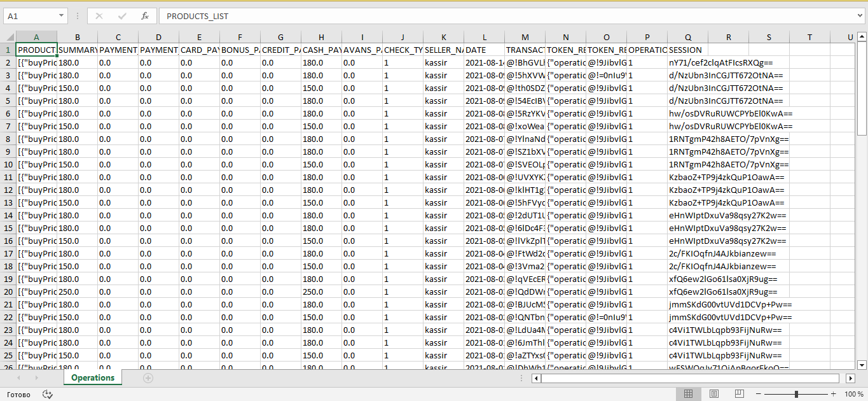The height and width of the screenshot is (401, 868).
Task: Expand the formula bar with chevron
Action: [x=859, y=16]
